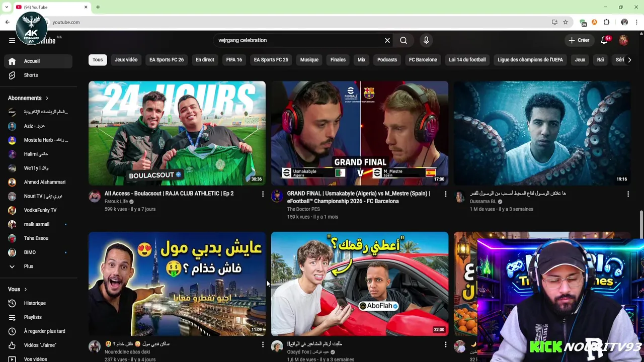Select the Musique chip
Screen dimensions: 644x362
coord(309,60)
